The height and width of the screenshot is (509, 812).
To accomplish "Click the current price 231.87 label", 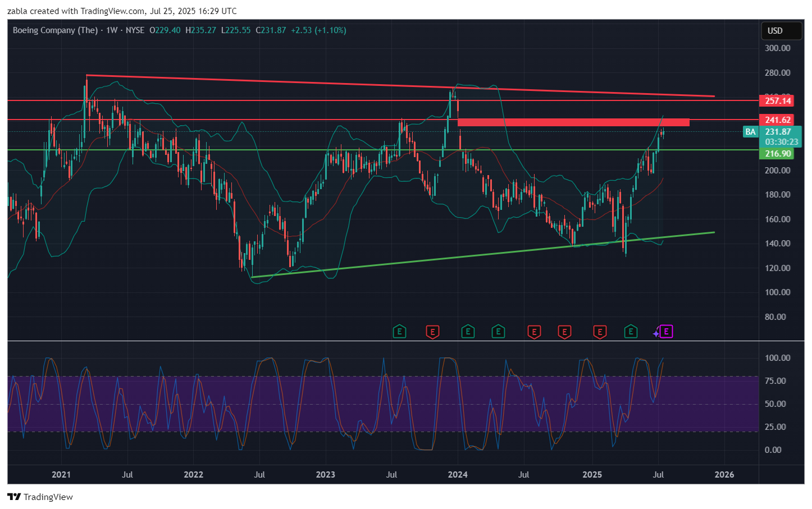I will tap(778, 132).
